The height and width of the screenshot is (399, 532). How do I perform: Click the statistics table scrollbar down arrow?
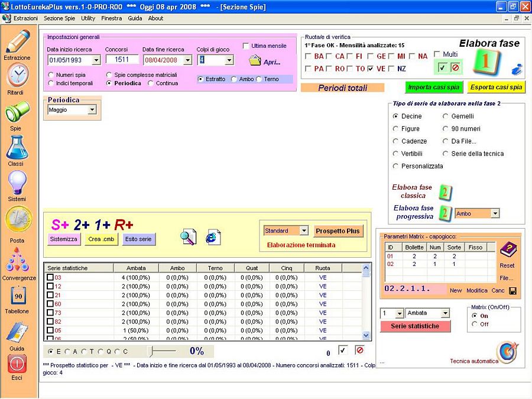pos(366,335)
